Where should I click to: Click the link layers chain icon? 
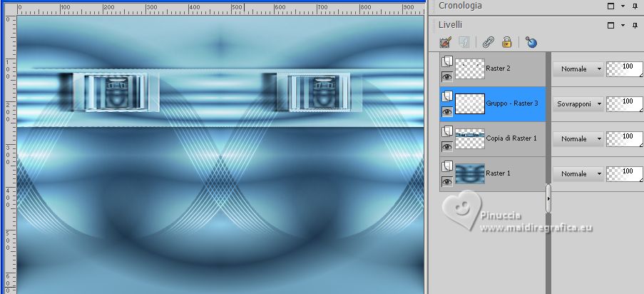pos(488,42)
